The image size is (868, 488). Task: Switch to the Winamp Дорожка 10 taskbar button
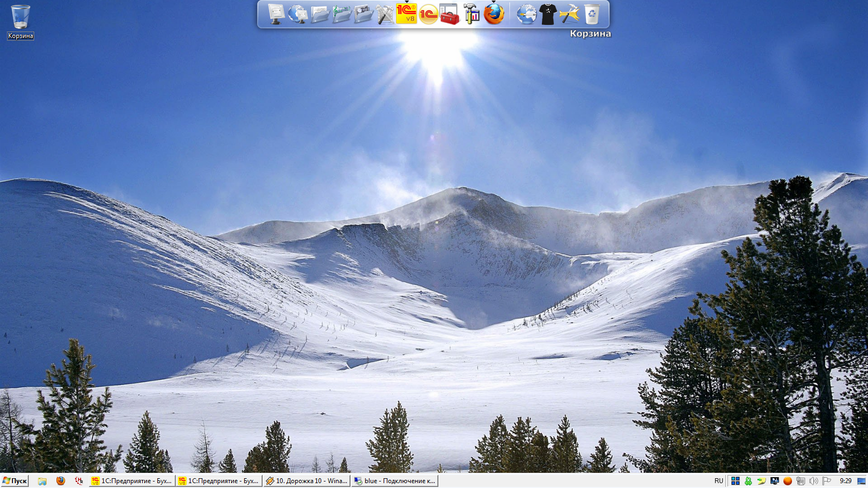(307, 481)
